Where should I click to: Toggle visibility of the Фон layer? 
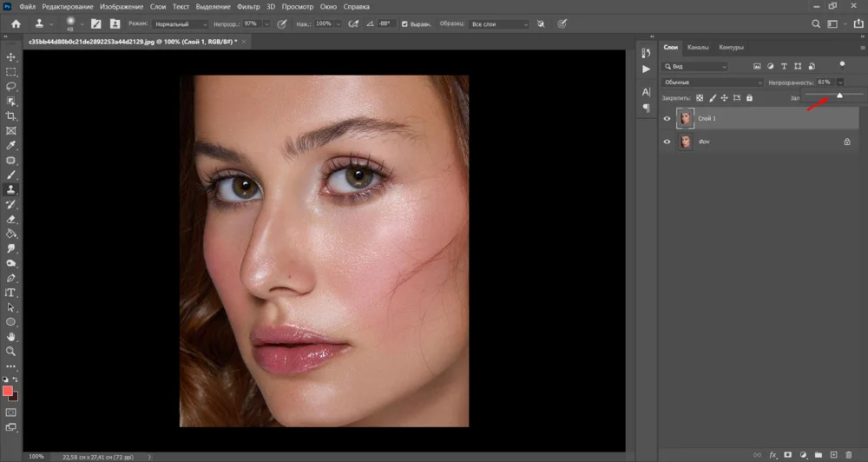coord(667,141)
